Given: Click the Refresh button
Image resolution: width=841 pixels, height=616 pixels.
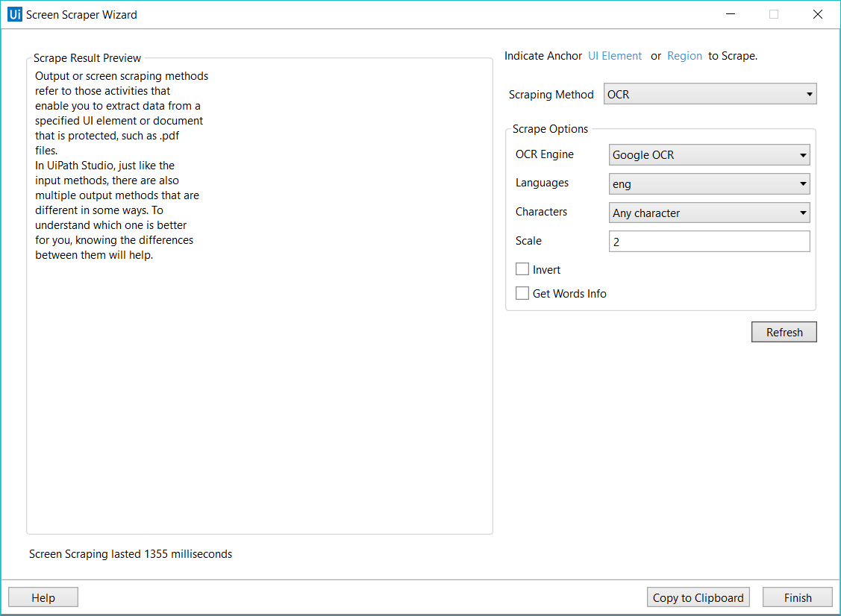Looking at the screenshot, I should tap(784, 332).
